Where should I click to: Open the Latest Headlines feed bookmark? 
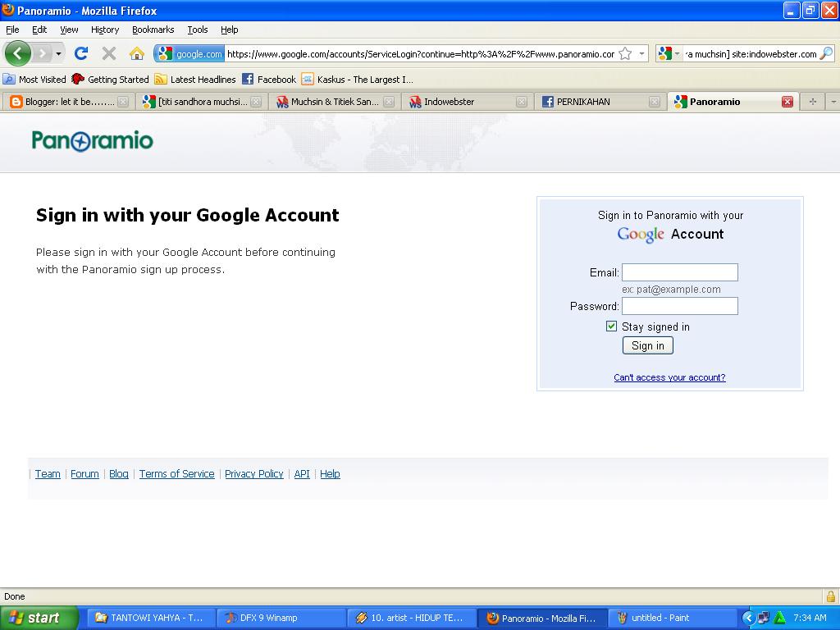click(195, 80)
